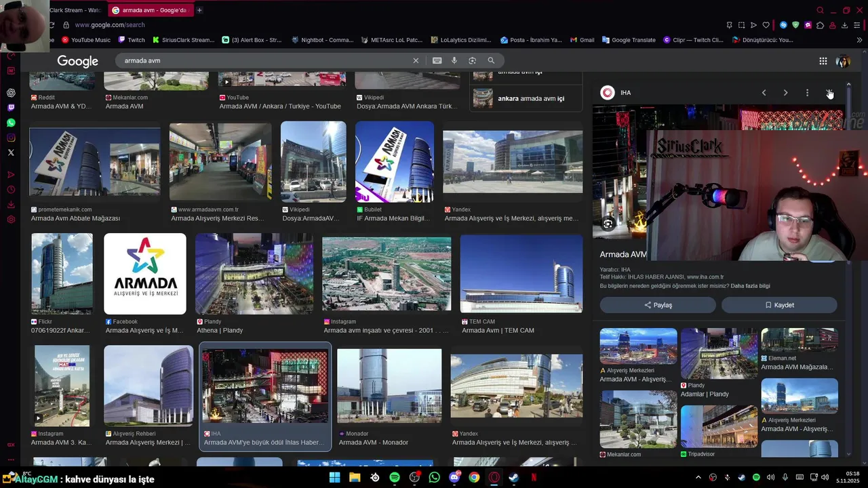The image size is (868, 488).
Task: Open Lens visual search on preview image
Action: 608,224
